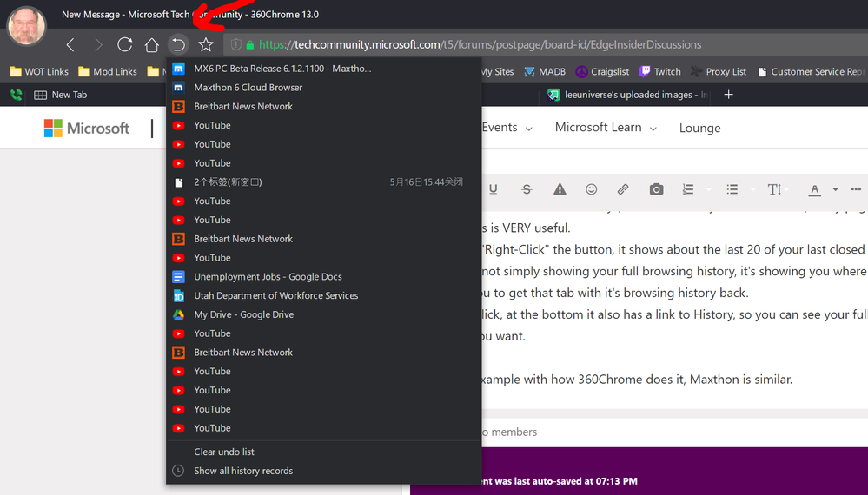Bookmark this page with the star
Screen dimensions: 868x495
point(206,45)
